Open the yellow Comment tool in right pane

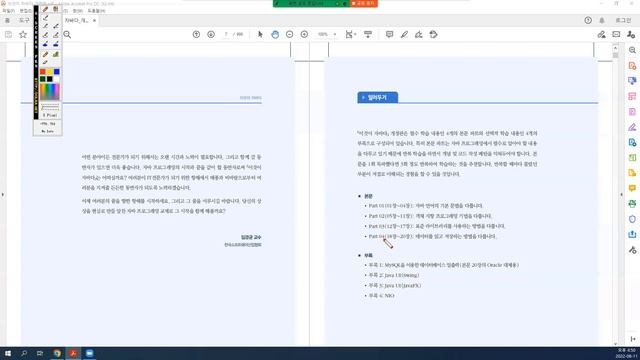632,188
